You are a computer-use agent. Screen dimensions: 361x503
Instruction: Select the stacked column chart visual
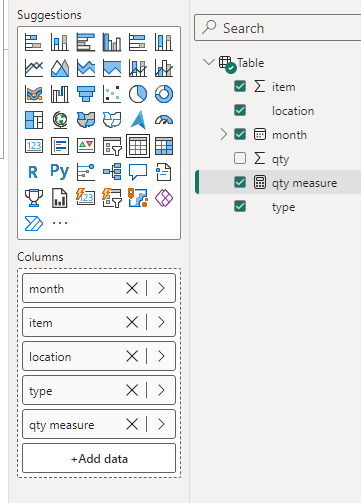click(x=60, y=42)
